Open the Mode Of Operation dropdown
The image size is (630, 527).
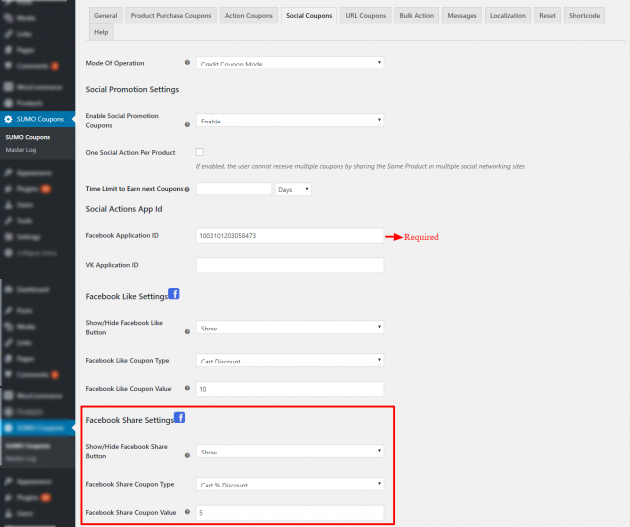coord(290,63)
